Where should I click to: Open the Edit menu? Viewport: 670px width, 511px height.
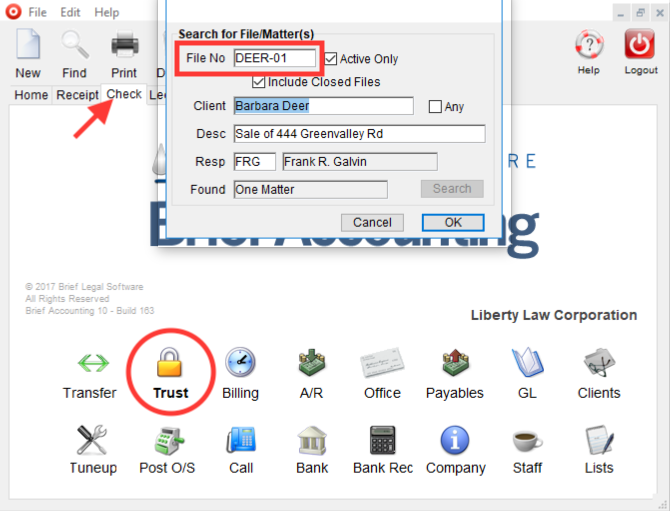click(x=70, y=13)
